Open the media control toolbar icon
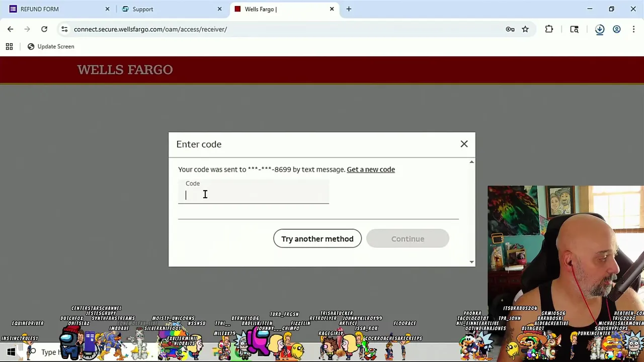Screen dimensions: 644x362 (574, 29)
